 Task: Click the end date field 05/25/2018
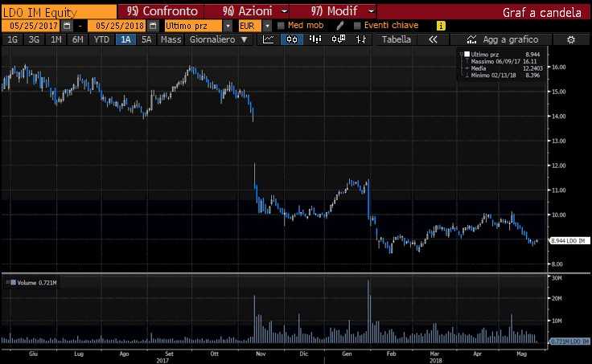pos(117,26)
